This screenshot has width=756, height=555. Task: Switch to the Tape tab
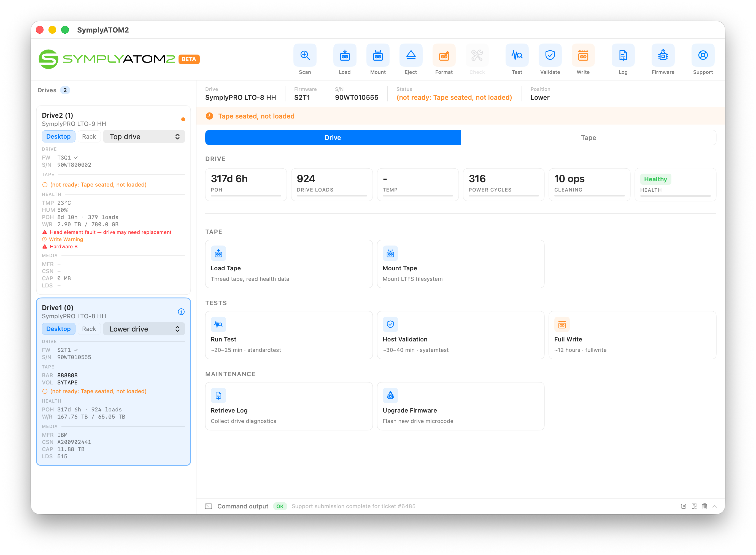[x=588, y=138]
